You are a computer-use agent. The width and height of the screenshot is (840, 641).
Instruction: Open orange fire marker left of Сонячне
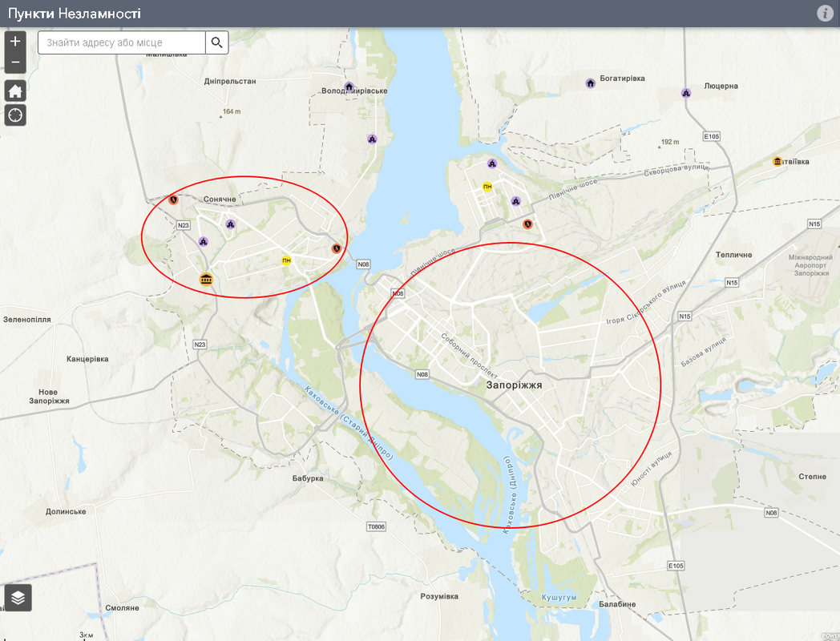174,200
